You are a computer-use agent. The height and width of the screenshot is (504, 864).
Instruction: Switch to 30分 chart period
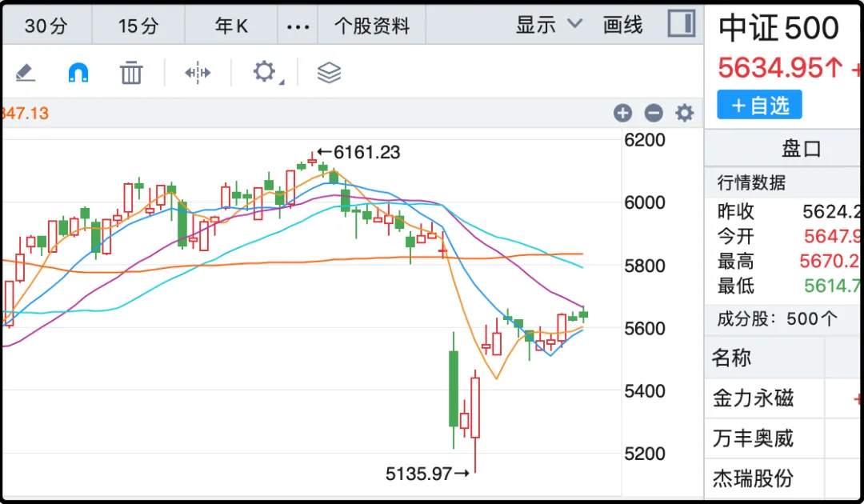pyautogui.click(x=46, y=26)
